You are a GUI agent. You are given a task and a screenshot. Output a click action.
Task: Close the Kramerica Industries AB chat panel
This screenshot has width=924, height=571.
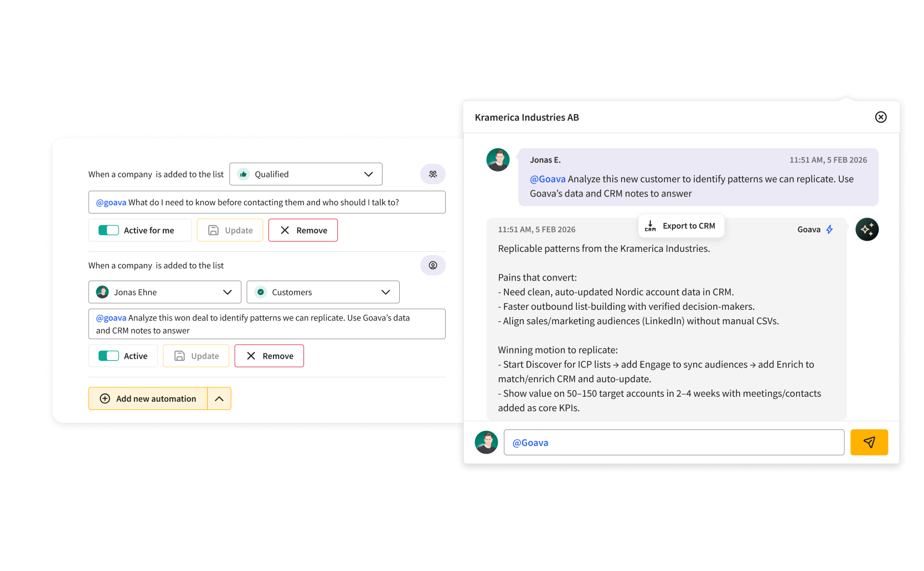(x=880, y=117)
